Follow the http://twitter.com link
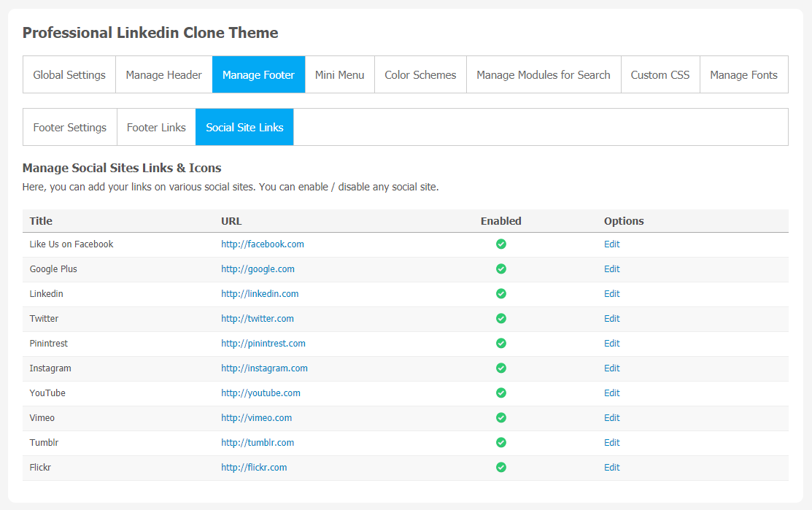 tap(258, 319)
